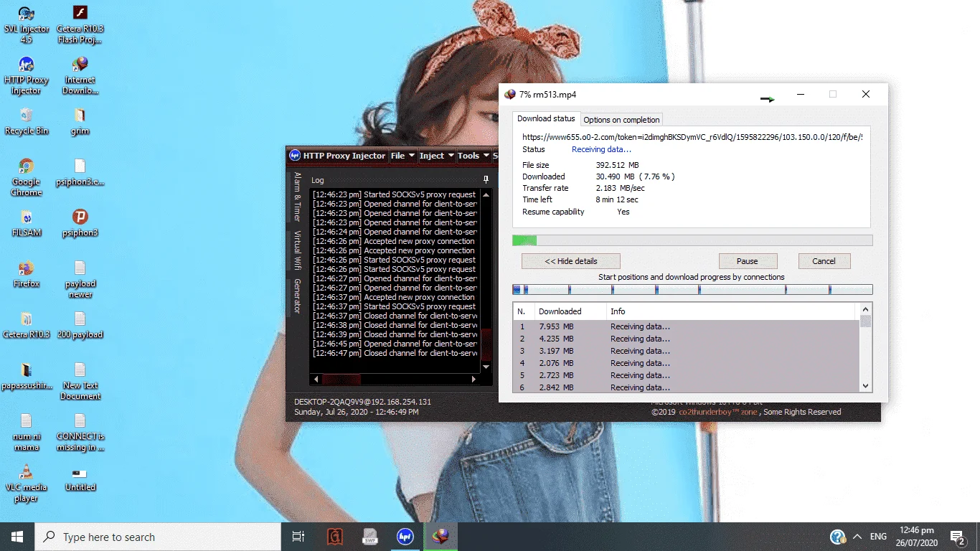
Task: Switch to the Download status tab
Action: click(546, 118)
